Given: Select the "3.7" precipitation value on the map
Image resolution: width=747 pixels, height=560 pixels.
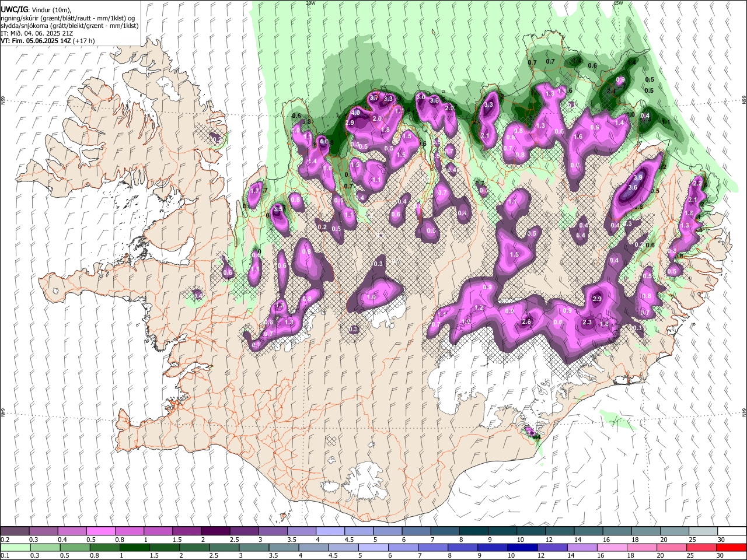Looking at the screenshot, I should click(x=375, y=97).
